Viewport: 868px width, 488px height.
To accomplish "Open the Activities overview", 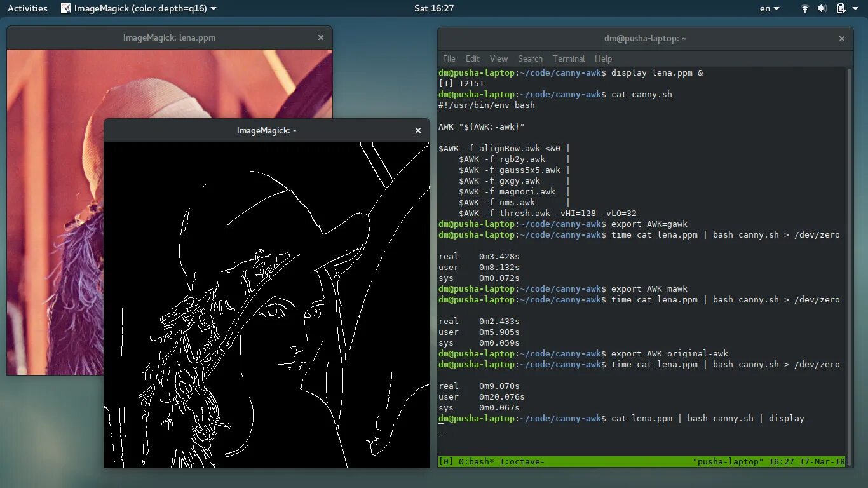I will [x=27, y=8].
